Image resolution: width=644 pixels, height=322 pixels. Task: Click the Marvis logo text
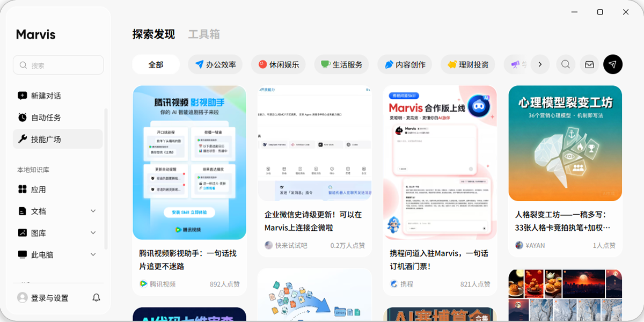[x=36, y=34]
